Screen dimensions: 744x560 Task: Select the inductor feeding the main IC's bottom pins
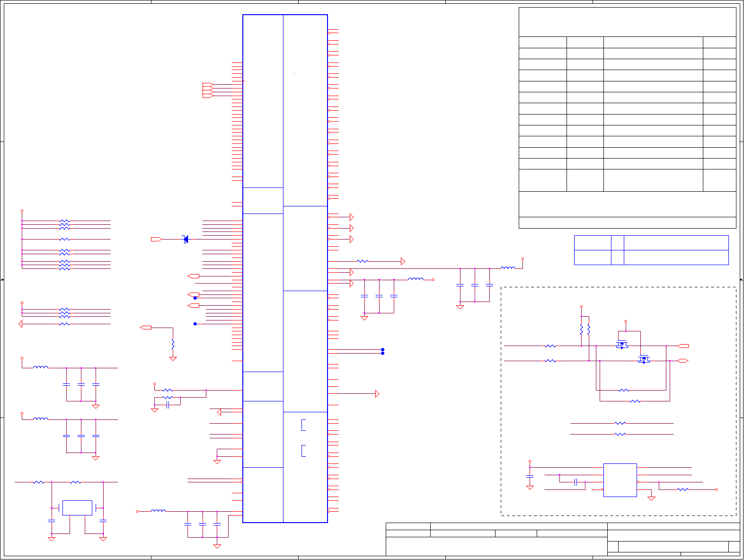click(158, 511)
